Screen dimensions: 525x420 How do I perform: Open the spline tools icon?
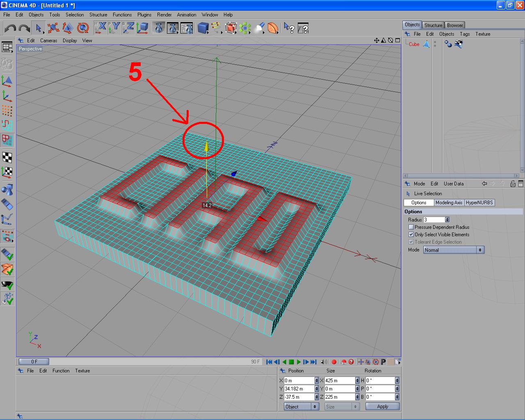tap(217, 28)
